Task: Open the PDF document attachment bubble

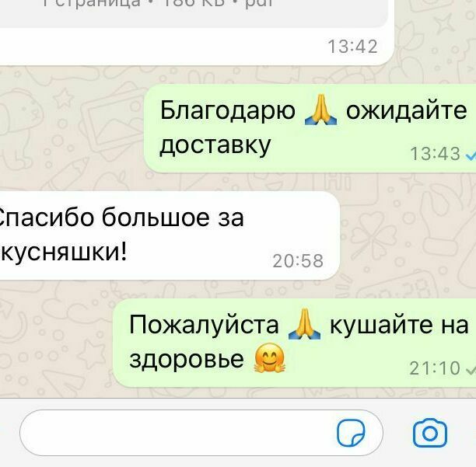Action: tap(194, 14)
